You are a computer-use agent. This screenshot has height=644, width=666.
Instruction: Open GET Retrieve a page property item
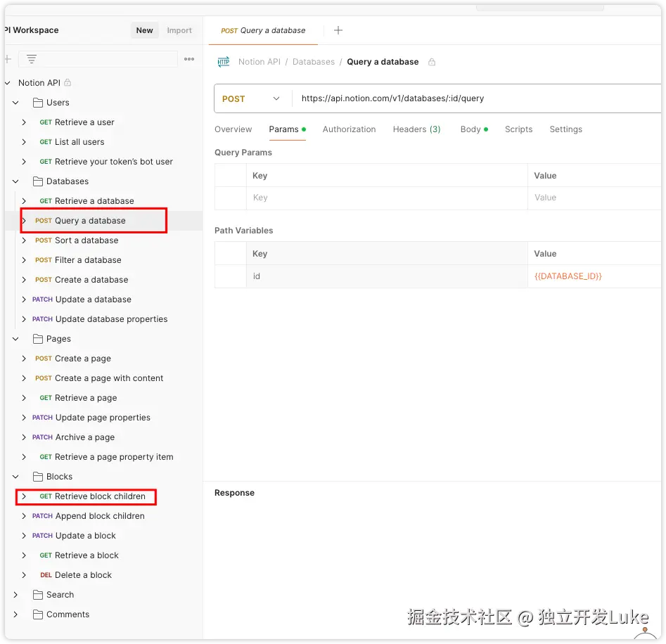pyautogui.click(x=106, y=457)
